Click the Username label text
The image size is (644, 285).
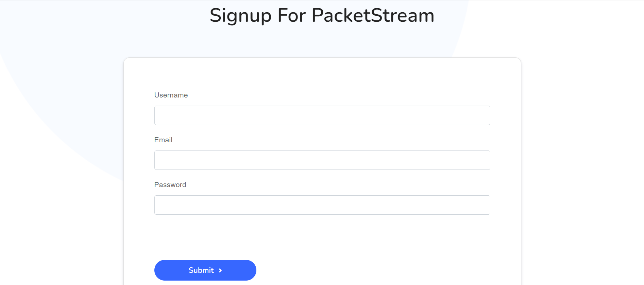click(x=171, y=95)
